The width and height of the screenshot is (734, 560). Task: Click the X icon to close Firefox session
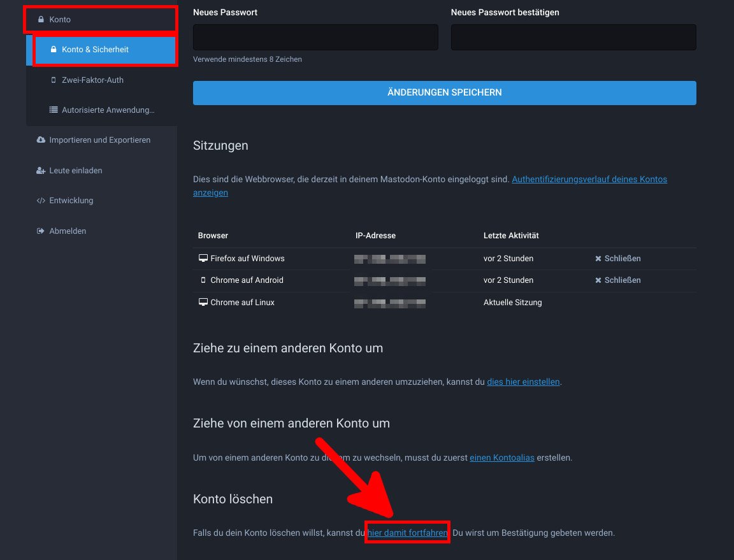pyautogui.click(x=598, y=259)
